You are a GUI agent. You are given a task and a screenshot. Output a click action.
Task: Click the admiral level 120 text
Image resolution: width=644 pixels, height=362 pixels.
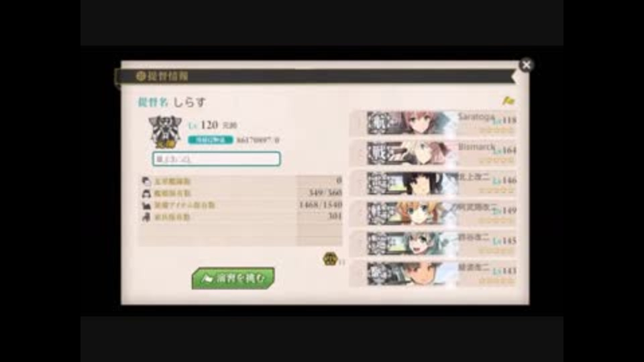click(x=203, y=125)
